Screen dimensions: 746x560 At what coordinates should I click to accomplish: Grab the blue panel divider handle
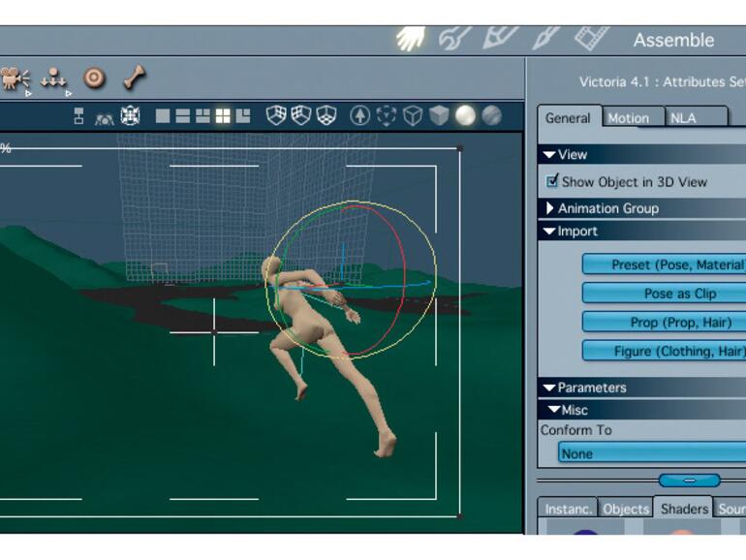689,481
